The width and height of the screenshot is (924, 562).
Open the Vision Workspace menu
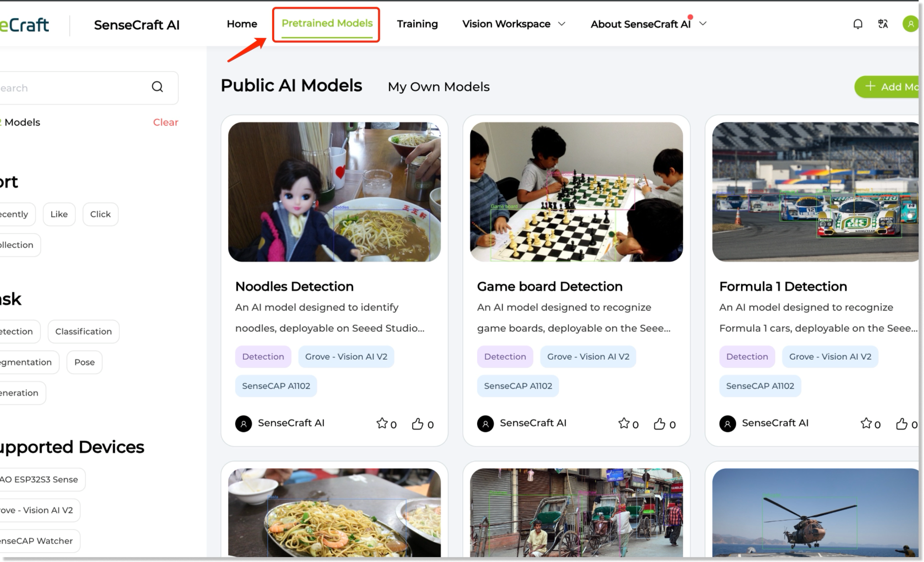(x=506, y=24)
